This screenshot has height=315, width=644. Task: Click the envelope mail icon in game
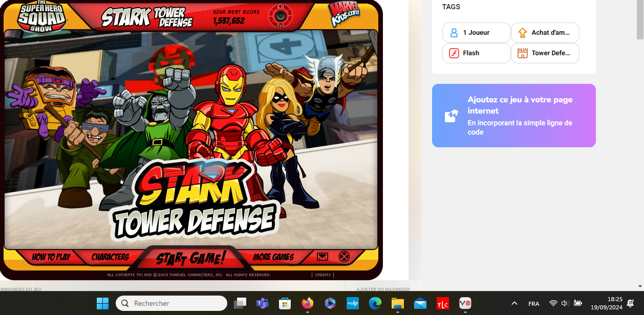coord(323,256)
